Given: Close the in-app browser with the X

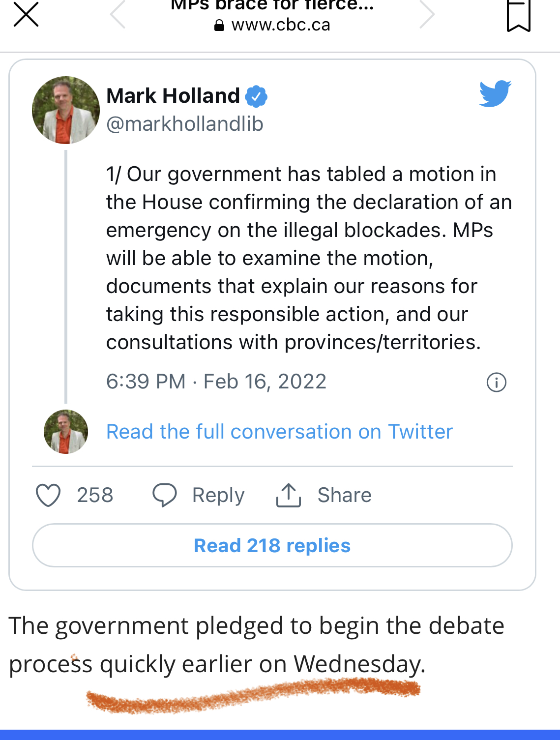Looking at the screenshot, I should (x=26, y=14).
